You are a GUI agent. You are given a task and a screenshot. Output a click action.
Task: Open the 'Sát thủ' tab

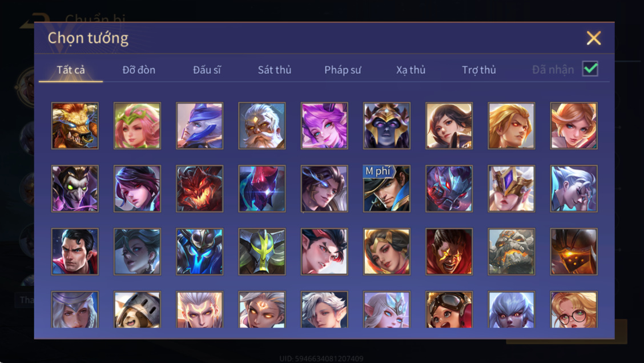[275, 70]
